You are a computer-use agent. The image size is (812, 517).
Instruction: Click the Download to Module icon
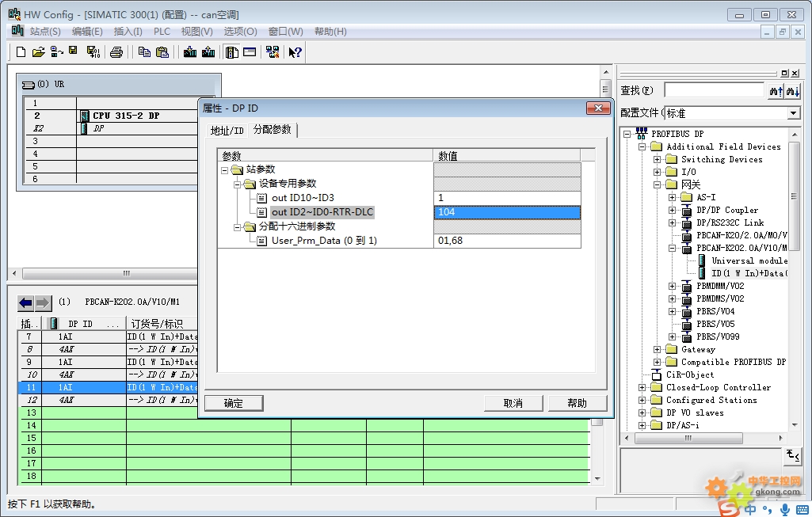tap(190, 51)
